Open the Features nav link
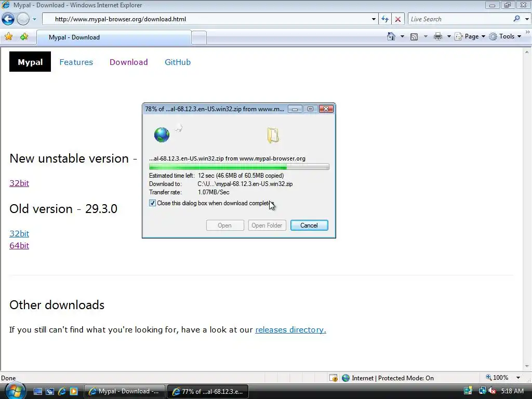Screen dimensions: 532x399 tap(76, 62)
